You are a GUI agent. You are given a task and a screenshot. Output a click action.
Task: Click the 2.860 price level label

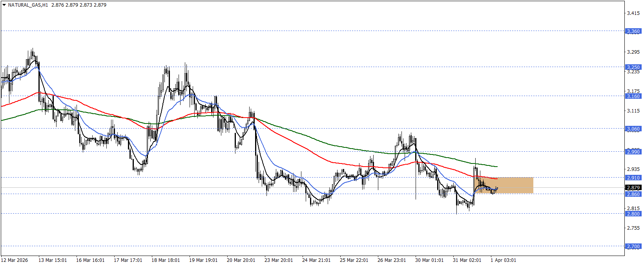[633, 194]
